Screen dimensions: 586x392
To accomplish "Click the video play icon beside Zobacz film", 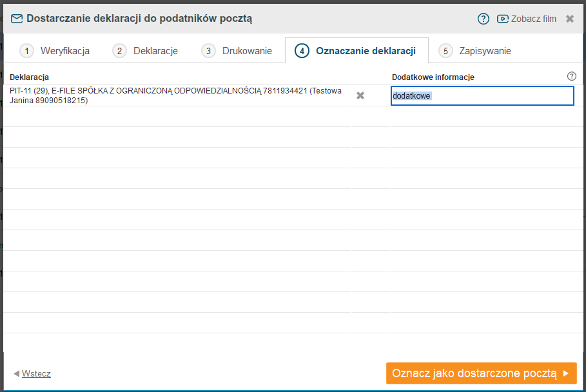I will click(x=503, y=19).
